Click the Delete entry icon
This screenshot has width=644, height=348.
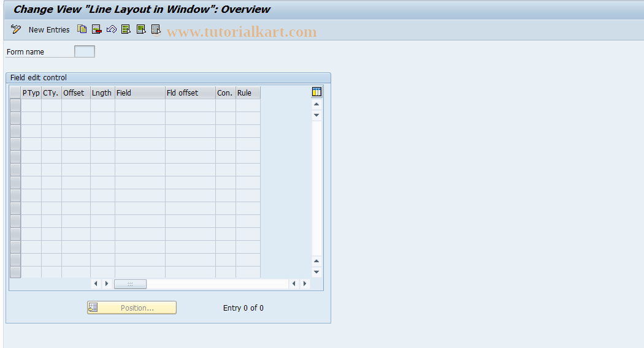(x=97, y=29)
